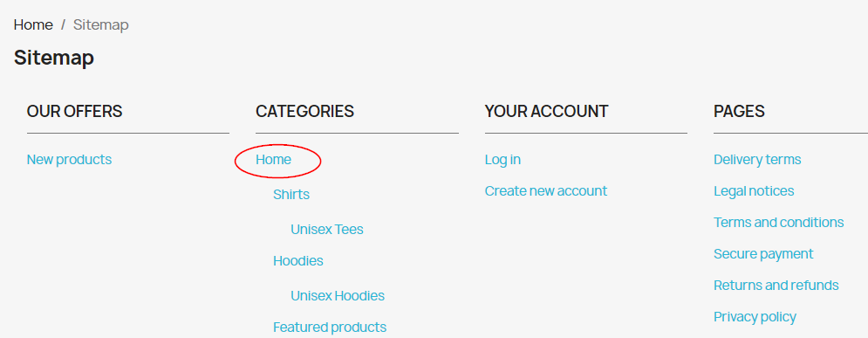The width and height of the screenshot is (868, 338).
Task: Open the Secure payment page
Action: tap(763, 254)
